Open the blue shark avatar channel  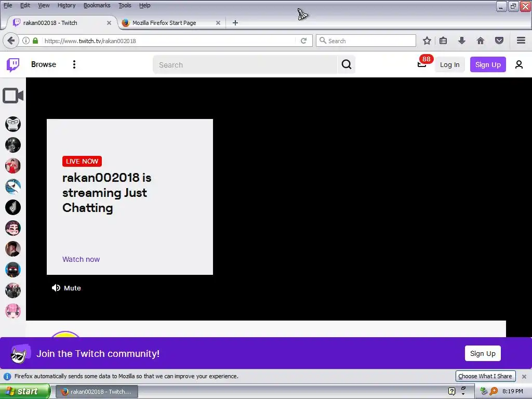pos(13,187)
